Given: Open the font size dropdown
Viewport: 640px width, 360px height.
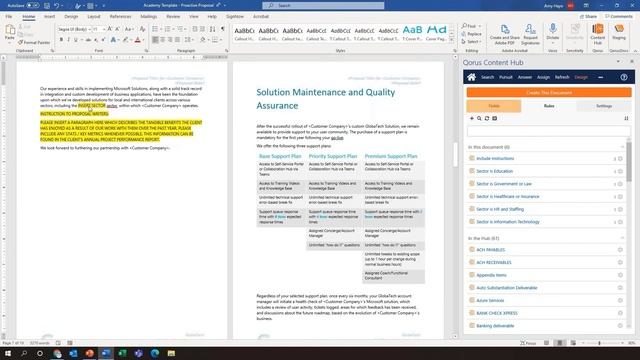Looking at the screenshot, I should [x=104, y=29].
